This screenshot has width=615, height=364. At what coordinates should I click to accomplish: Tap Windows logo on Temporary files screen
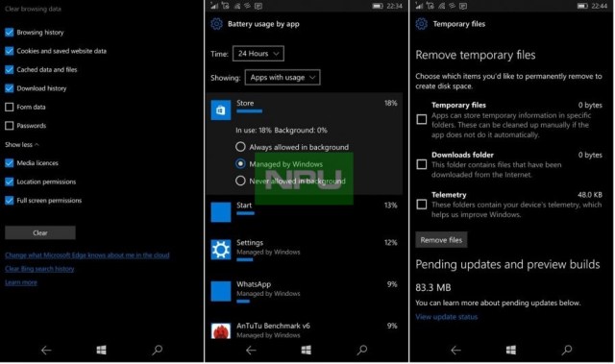(511, 350)
